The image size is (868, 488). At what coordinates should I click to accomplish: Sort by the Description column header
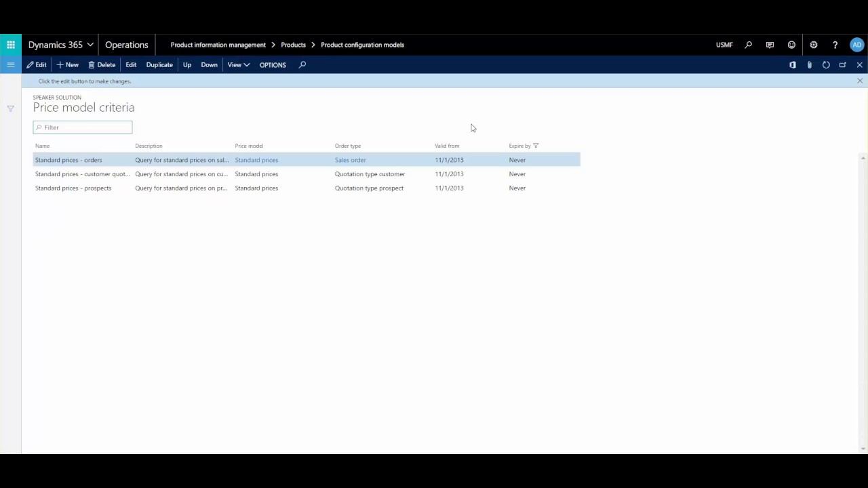(x=149, y=146)
